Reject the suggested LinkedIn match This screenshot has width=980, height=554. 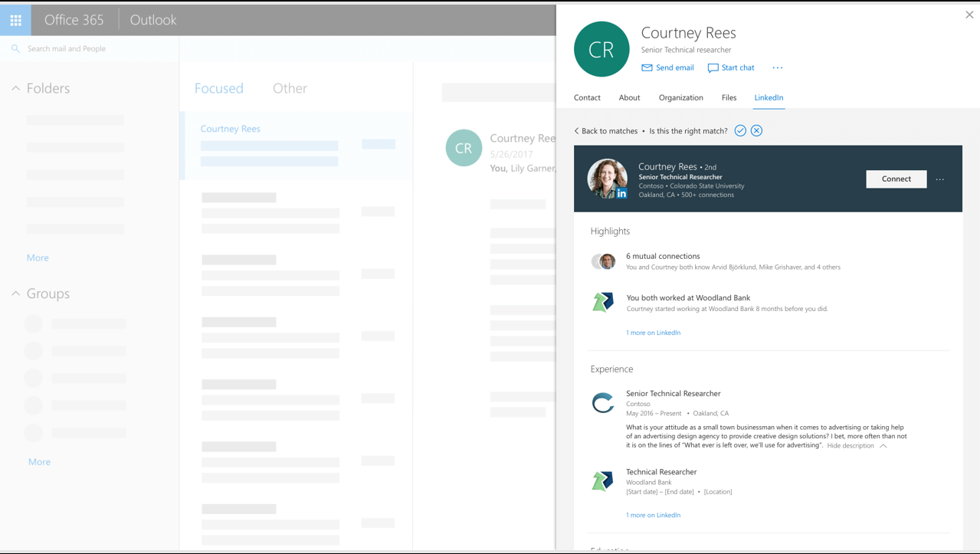coord(756,130)
